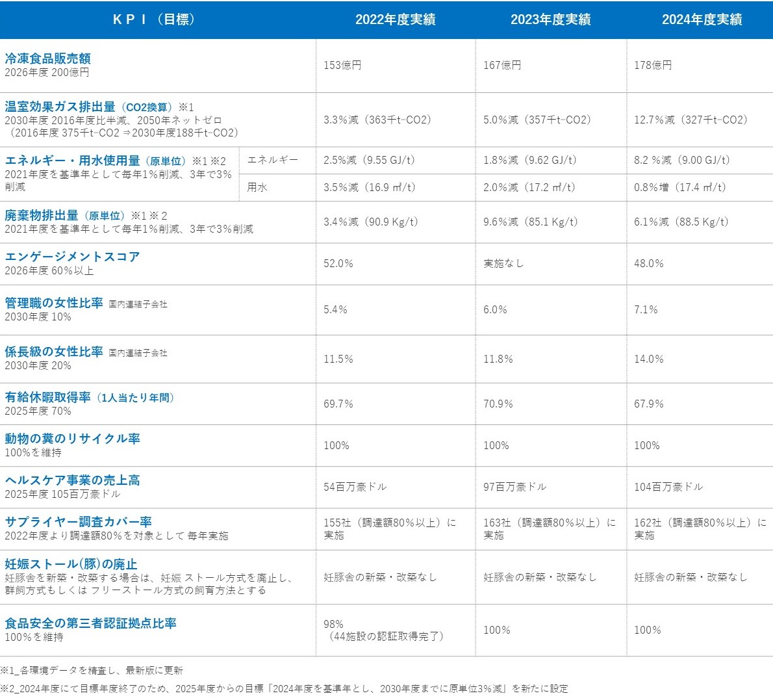This screenshot has width=773, height=700.
Task: Click the 温室効果ガス排出量 KPI heading
Action: click(x=60, y=107)
